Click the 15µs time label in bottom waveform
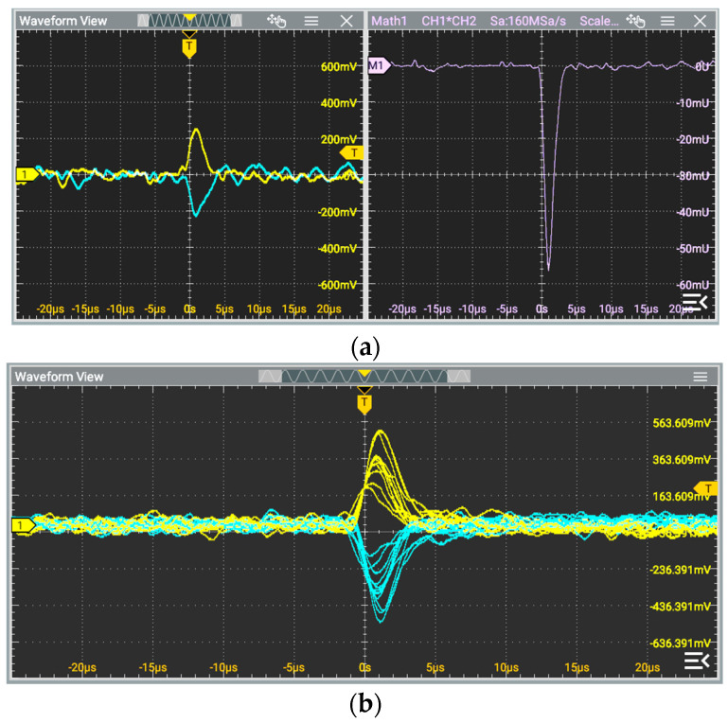 point(577,667)
